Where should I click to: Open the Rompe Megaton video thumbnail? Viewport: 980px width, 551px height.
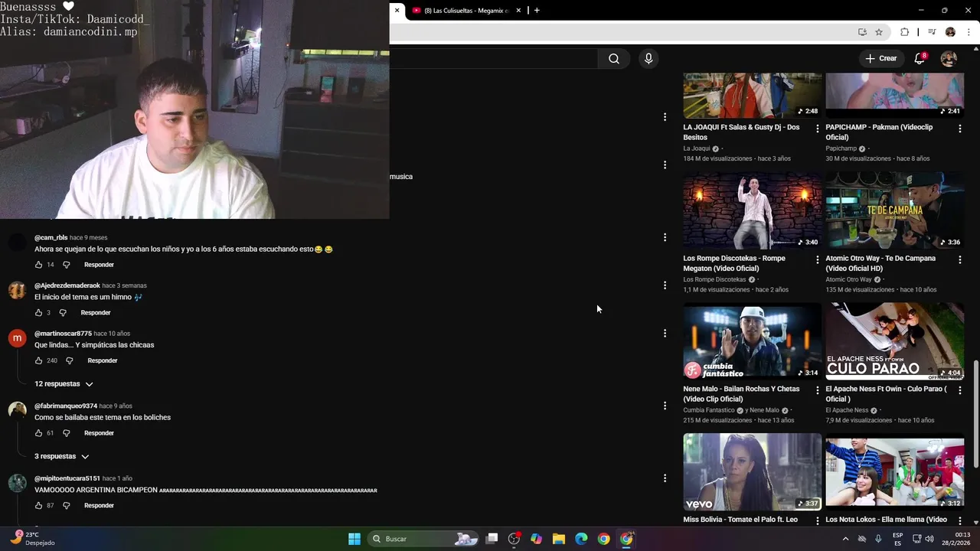[x=753, y=210]
